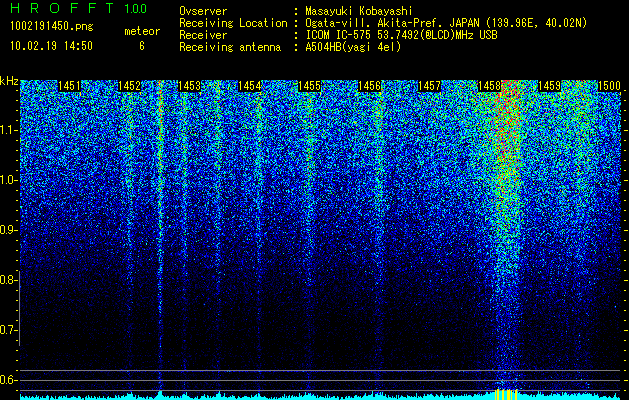Click the gray vertical range bar beside 0.8
Image resolution: width=629 pixels, height=400 pixels.
click(x=19, y=308)
